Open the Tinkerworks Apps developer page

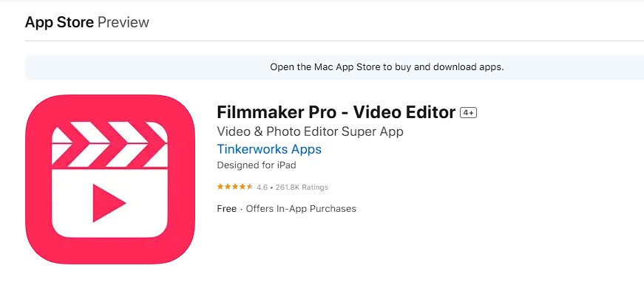269,149
